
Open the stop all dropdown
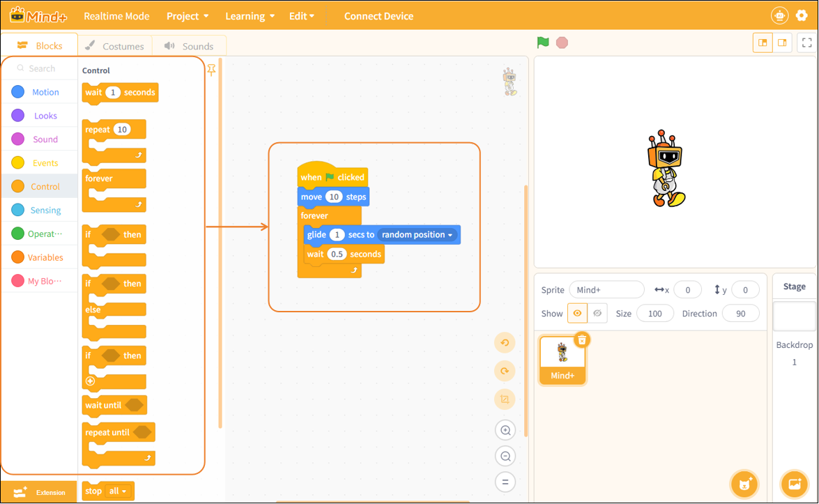click(117, 491)
